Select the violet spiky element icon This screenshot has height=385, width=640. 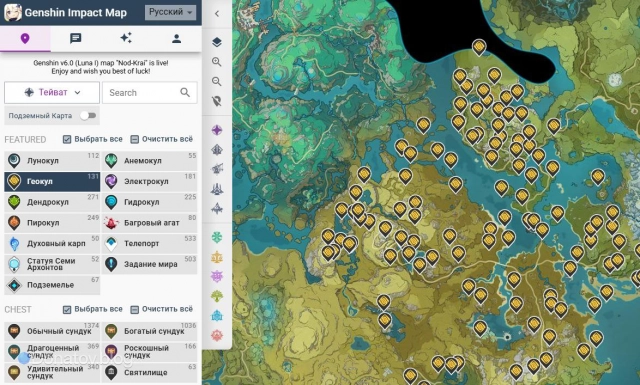click(217, 276)
